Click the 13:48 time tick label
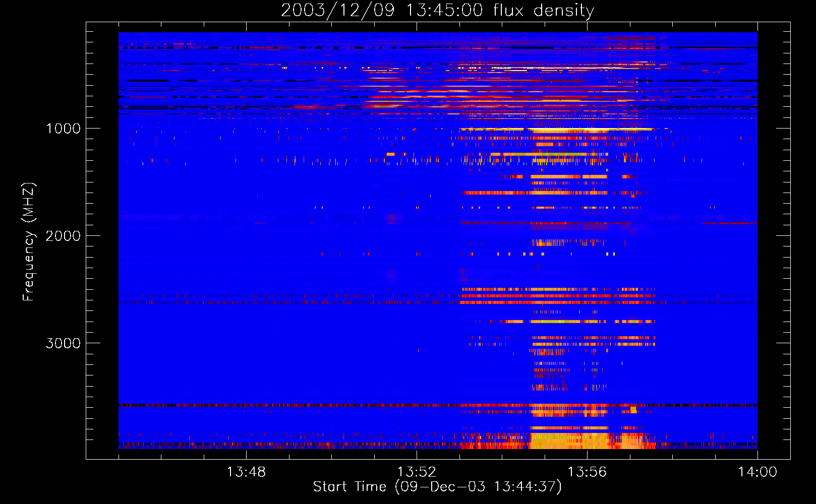 pyautogui.click(x=246, y=472)
